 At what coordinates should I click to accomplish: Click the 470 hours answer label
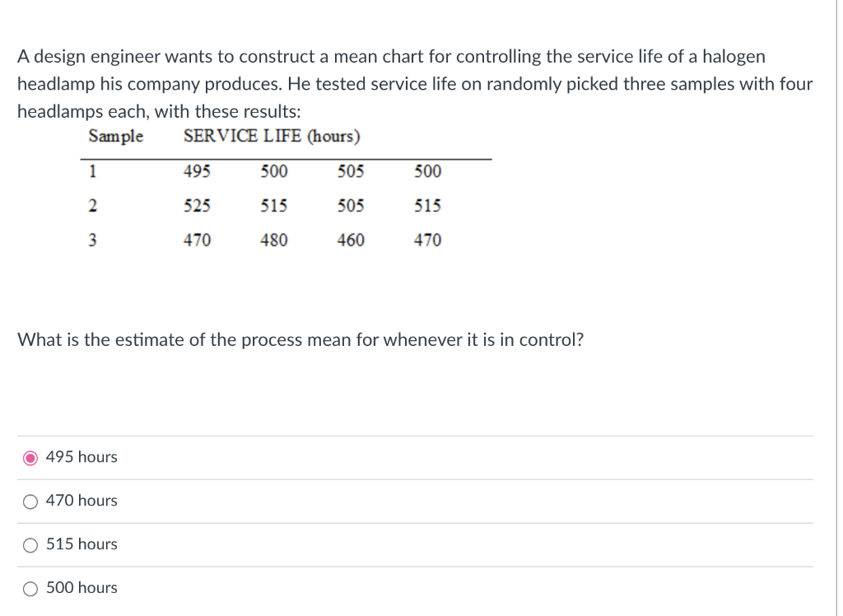point(82,500)
